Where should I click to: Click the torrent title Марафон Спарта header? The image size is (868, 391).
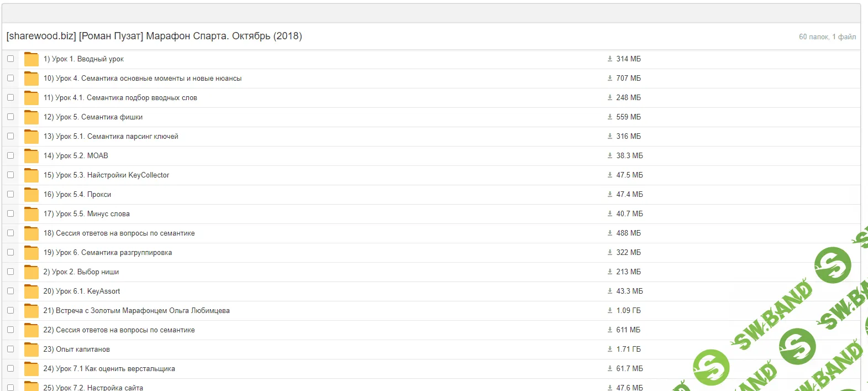pos(154,37)
